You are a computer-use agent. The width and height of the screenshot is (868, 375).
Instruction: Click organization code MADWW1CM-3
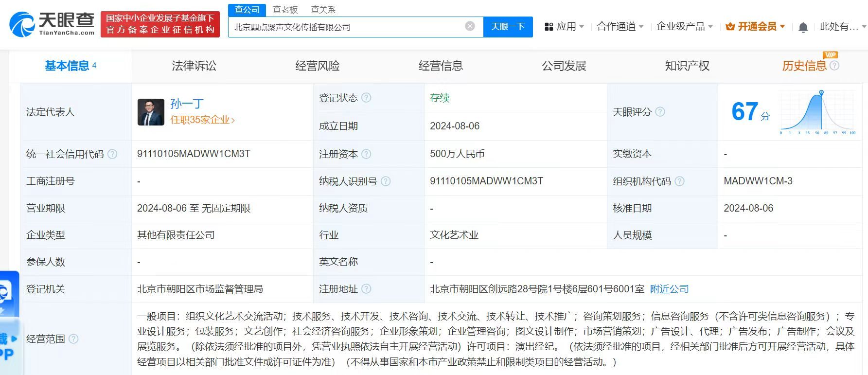pyautogui.click(x=758, y=181)
